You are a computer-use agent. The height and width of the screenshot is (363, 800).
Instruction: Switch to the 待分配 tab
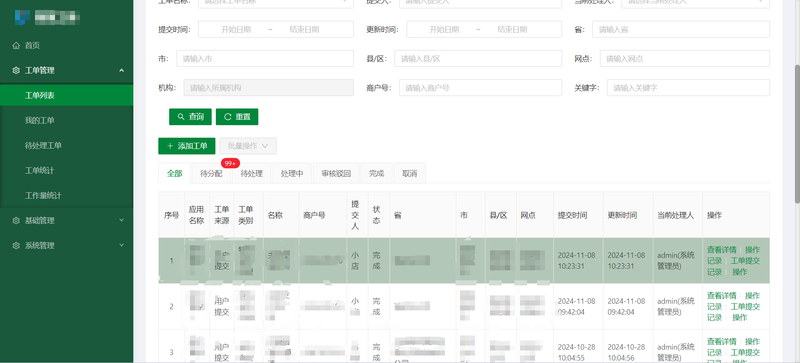pyautogui.click(x=211, y=174)
